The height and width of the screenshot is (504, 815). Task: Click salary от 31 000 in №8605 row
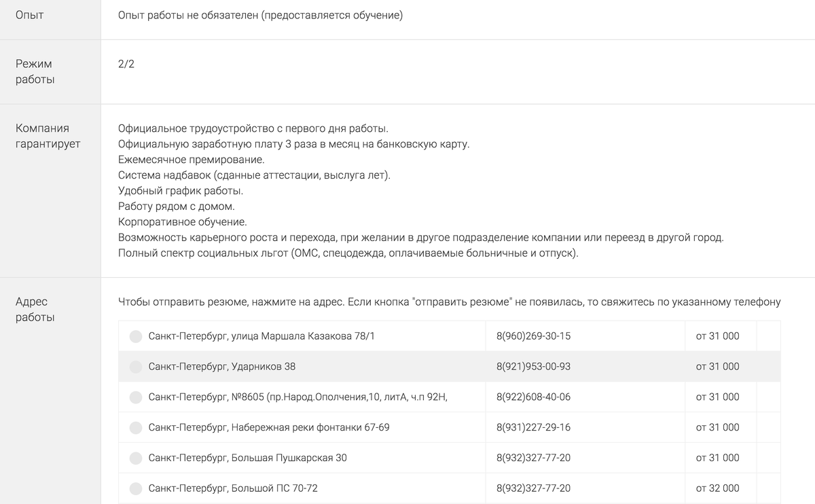click(x=717, y=397)
